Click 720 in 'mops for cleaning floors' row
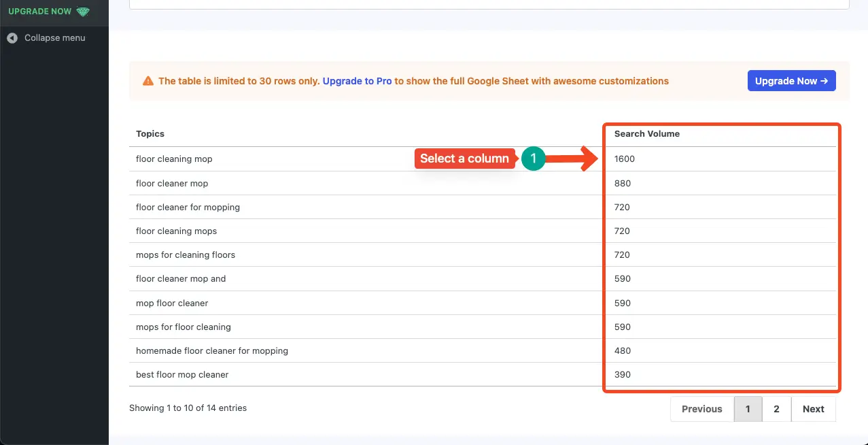 (623, 254)
